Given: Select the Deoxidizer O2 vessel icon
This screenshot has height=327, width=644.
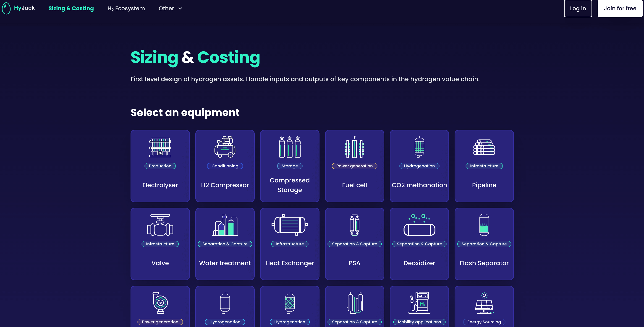Looking at the screenshot, I should (419, 225).
